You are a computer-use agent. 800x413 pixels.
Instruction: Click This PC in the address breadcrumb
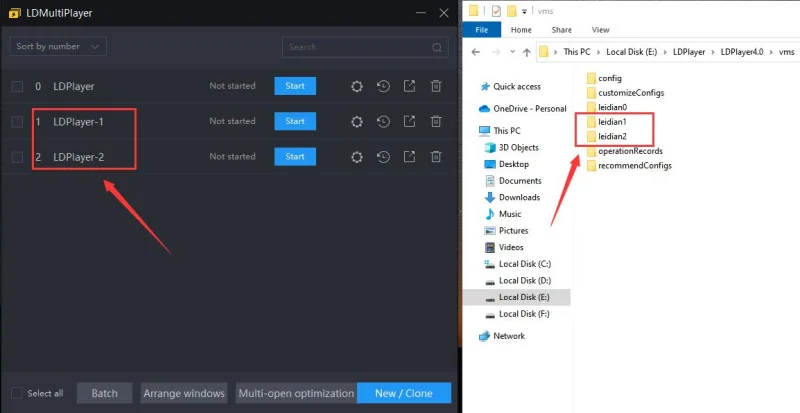click(577, 52)
